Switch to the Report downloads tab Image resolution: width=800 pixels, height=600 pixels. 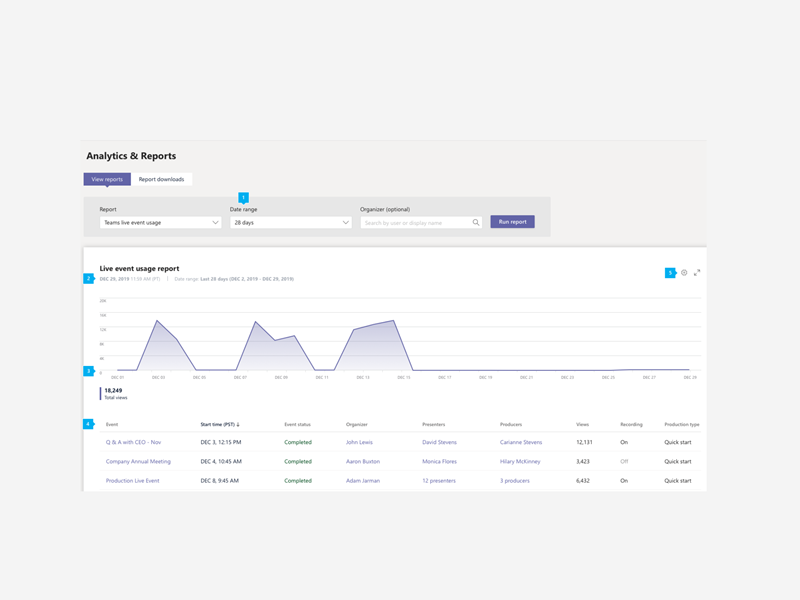[x=161, y=180]
